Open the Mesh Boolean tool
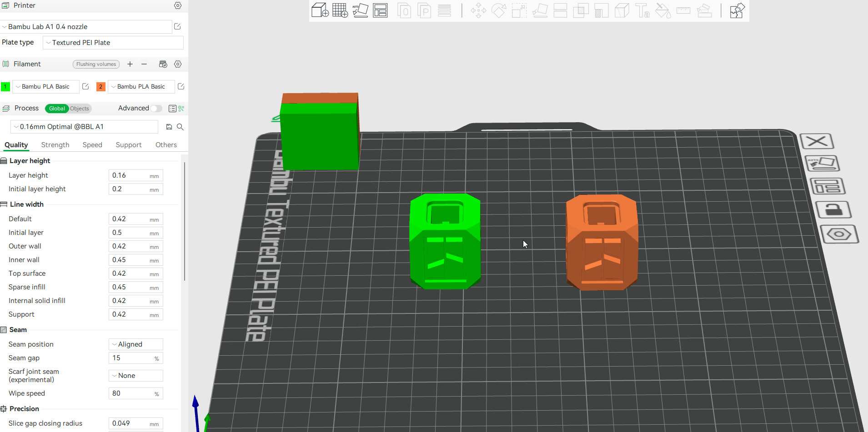868x432 pixels. click(x=581, y=10)
